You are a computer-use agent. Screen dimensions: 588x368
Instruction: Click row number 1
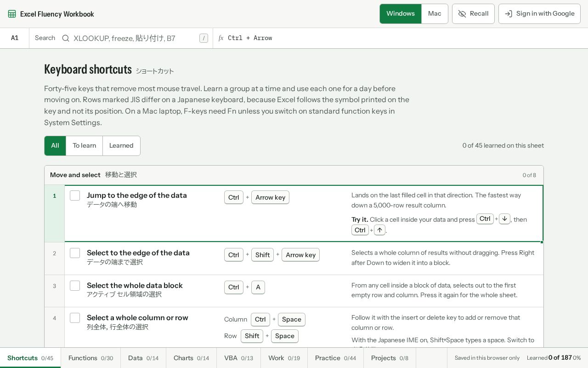55,213
